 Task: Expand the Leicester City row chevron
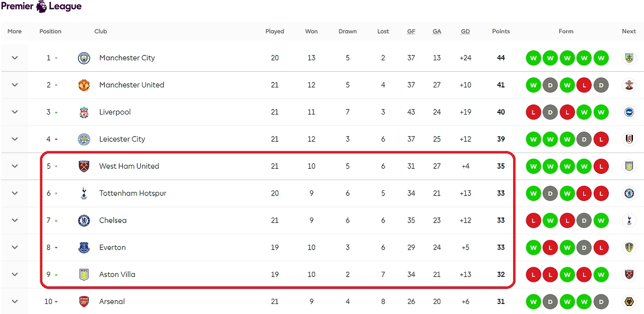point(15,139)
